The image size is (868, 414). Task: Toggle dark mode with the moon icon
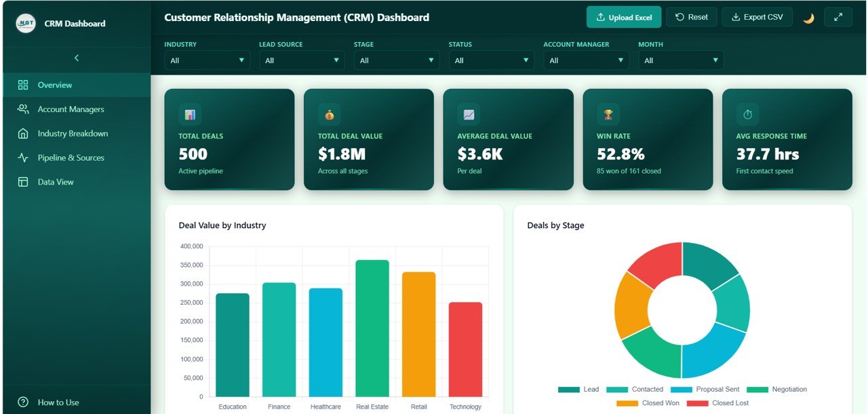click(x=808, y=17)
